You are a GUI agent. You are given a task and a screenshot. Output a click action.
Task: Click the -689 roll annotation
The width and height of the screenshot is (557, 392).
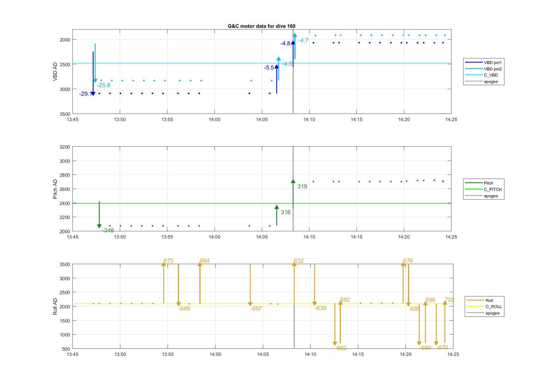[x=184, y=309]
